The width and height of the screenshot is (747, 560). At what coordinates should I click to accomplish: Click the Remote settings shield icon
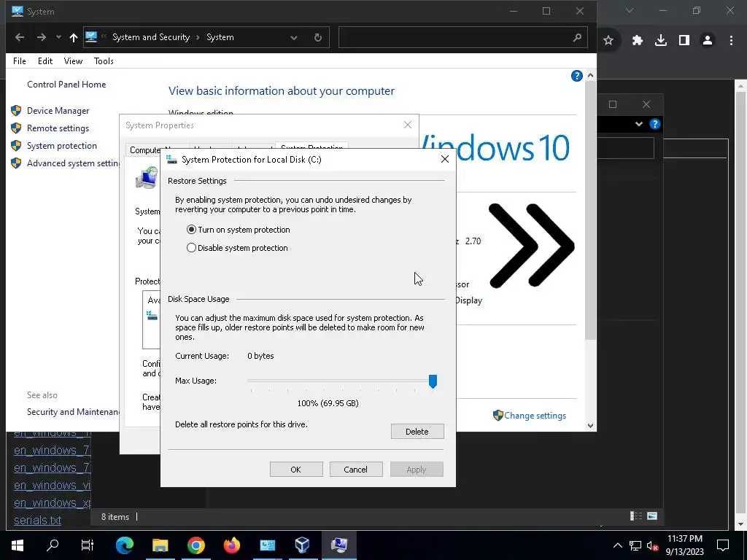tap(16, 128)
